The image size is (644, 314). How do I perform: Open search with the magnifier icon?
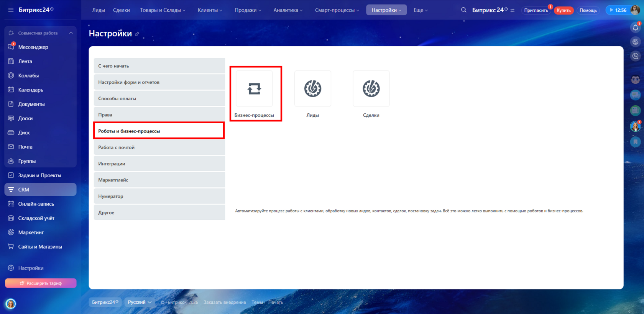(x=464, y=10)
